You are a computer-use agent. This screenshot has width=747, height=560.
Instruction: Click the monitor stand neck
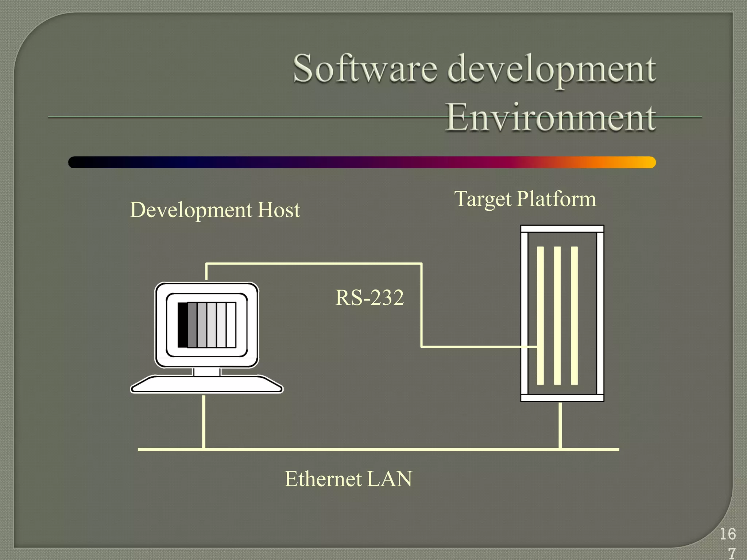click(x=207, y=372)
